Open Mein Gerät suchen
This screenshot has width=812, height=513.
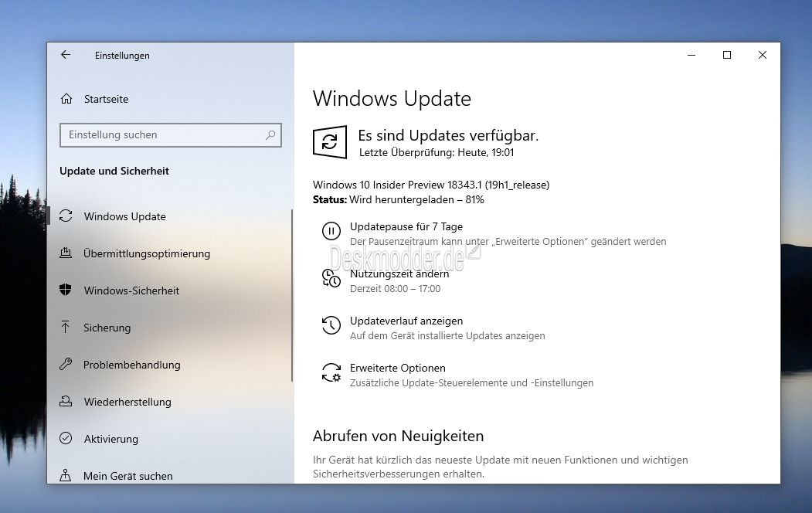128,476
